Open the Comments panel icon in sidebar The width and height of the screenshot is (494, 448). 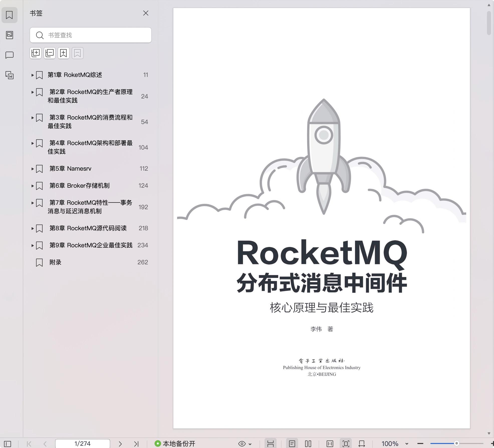(x=9, y=55)
